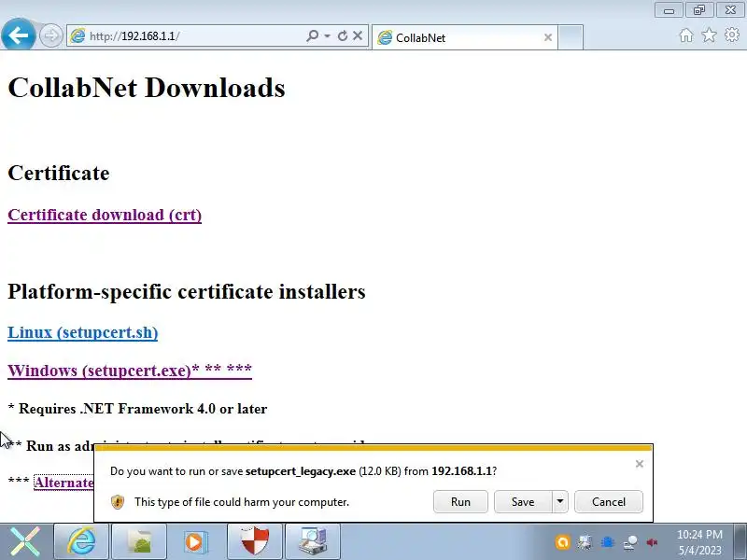
Task: Open Favorites with the star icon
Action: (710, 35)
